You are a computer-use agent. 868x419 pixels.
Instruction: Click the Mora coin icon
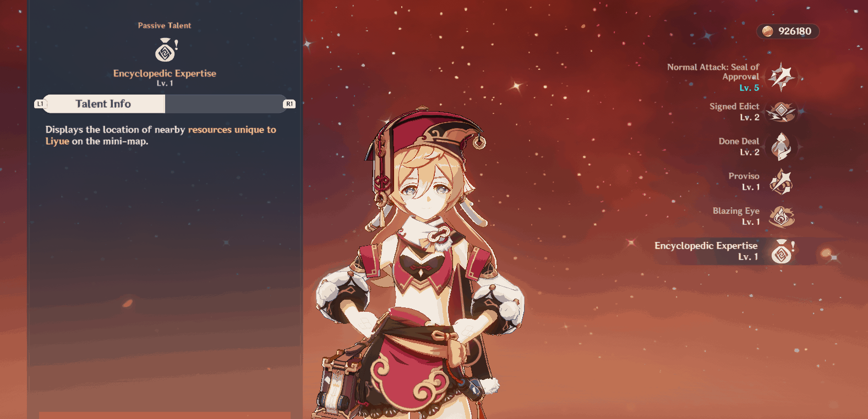(767, 31)
